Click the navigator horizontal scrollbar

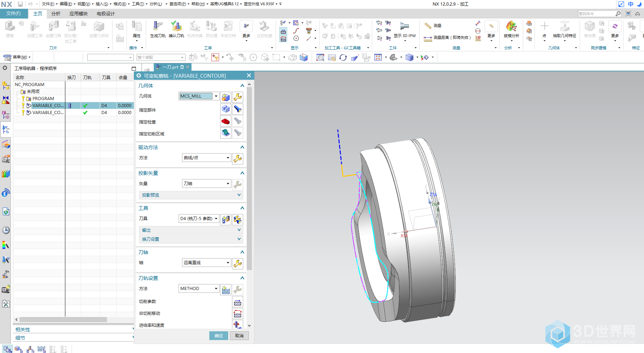click(x=63, y=319)
